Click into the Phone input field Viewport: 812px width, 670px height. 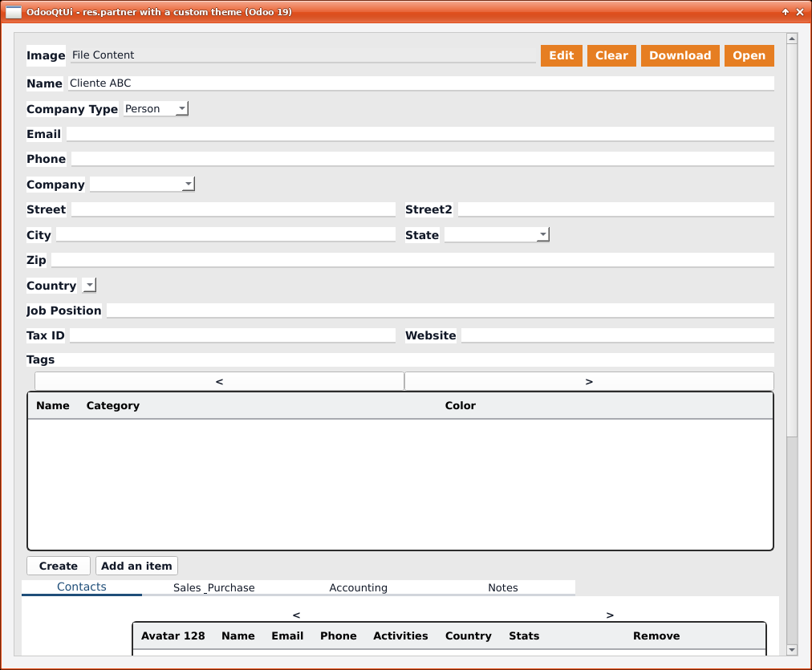[x=423, y=159]
